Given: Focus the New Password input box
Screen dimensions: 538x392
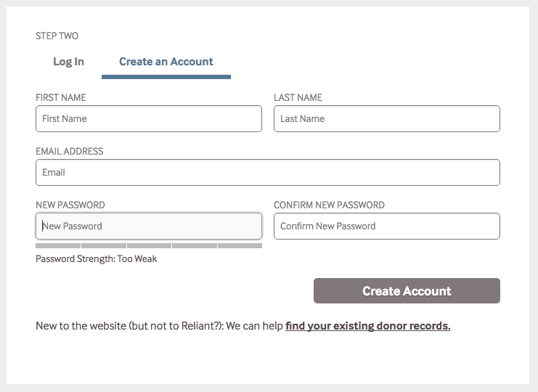Looking at the screenshot, I should [x=148, y=226].
